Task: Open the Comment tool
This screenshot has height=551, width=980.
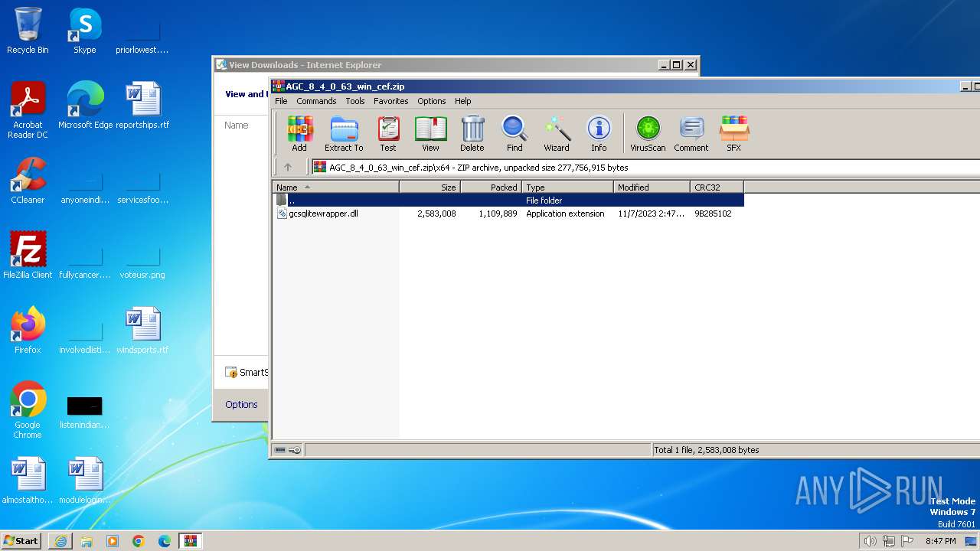Action: [x=691, y=134]
